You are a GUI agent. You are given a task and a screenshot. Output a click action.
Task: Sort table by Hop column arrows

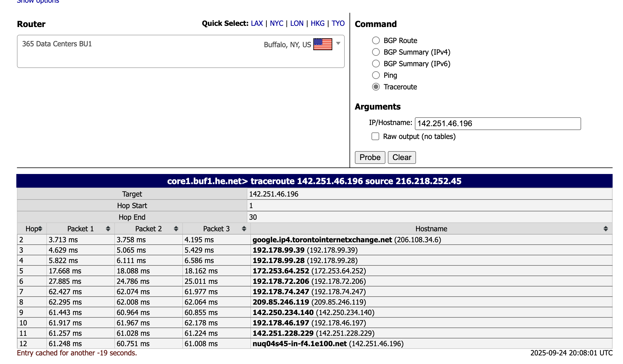click(x=40, y=229)
